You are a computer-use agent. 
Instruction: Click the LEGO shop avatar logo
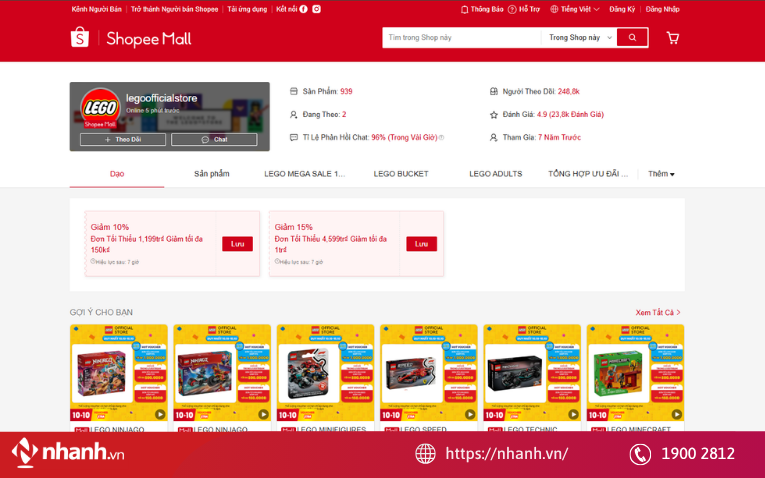(x=100, y=108)
